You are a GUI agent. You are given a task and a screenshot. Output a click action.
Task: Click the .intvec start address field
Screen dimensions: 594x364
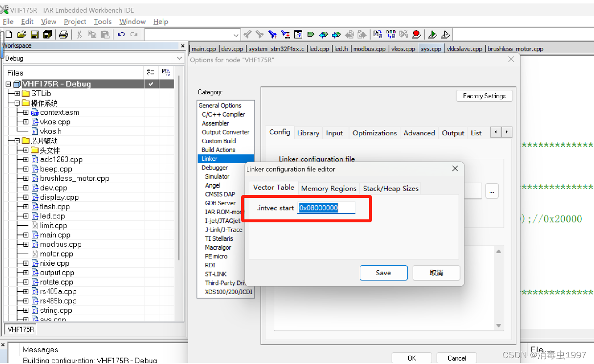(326, 208)
